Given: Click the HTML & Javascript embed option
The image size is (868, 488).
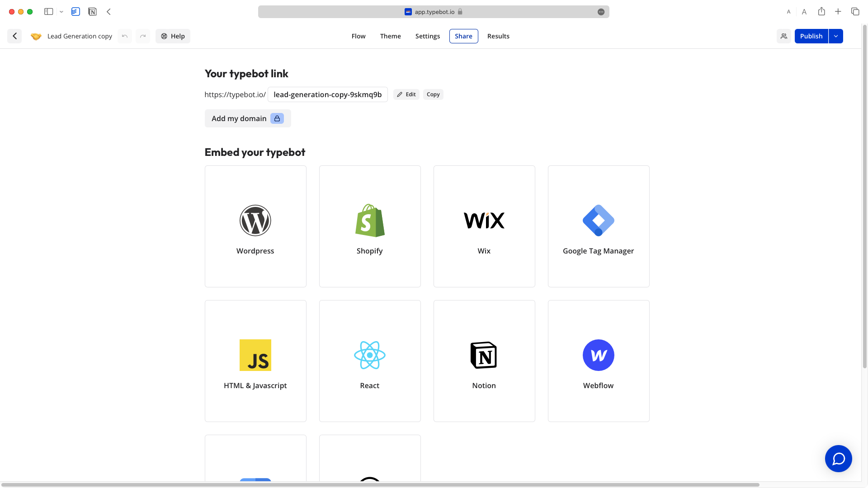Looking at the screenshot, I should click(255, 361).
